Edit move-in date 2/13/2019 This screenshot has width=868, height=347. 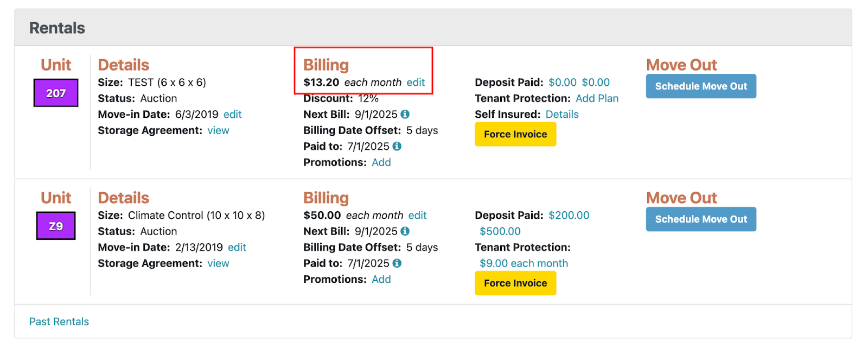click(x=237, y=248)
